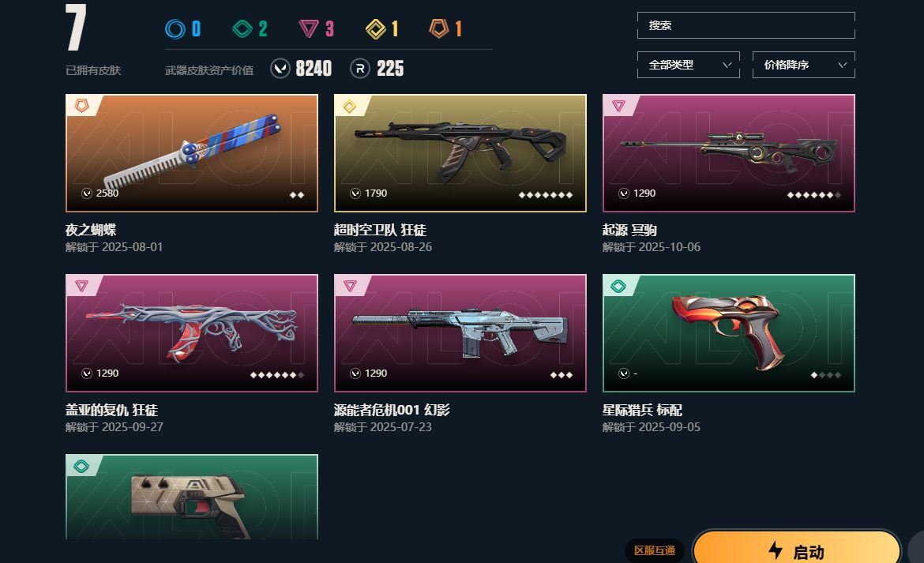Click the 区服互通 label button

pyautogui.click(x=655, y=550)
